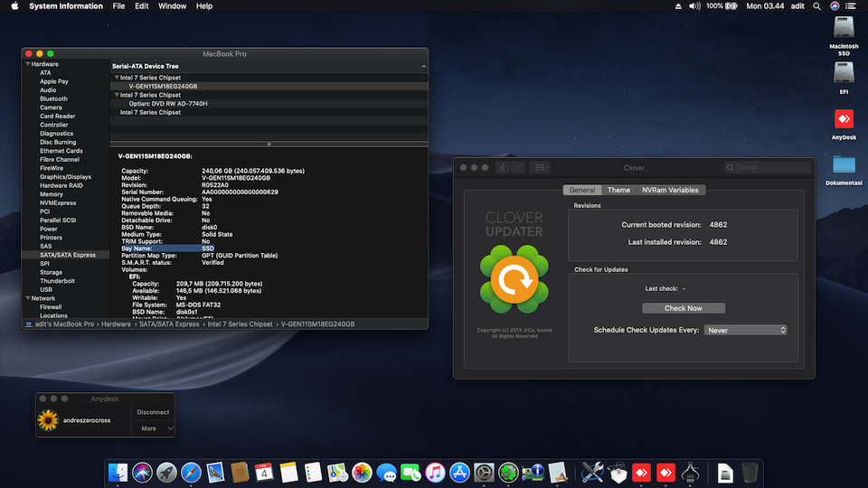Open Reminders app in the dock
The image size is (868, 488).
(x=313, y=473)
